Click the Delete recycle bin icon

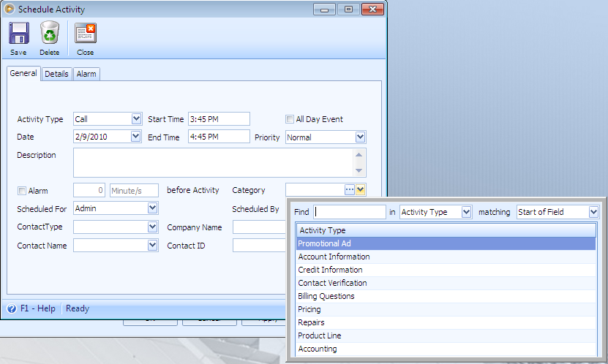coord(49,34)
